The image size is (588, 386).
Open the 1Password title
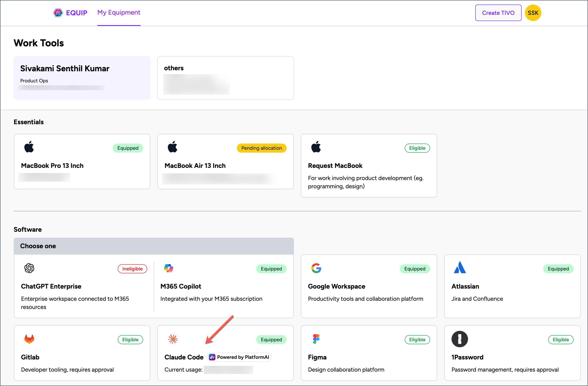467,357
